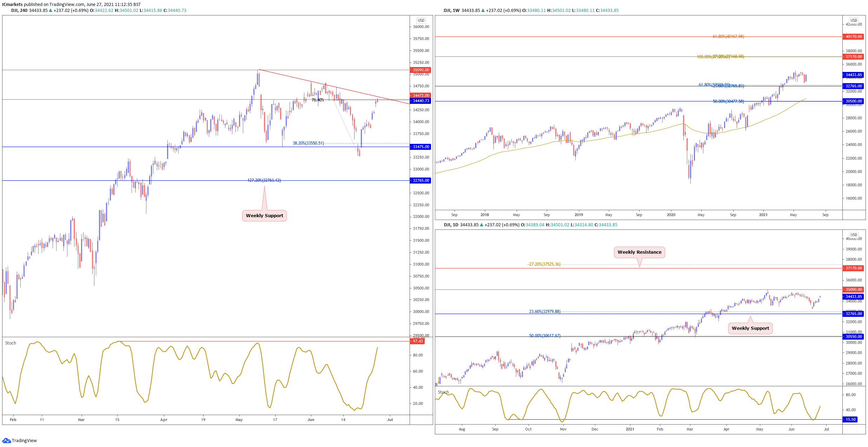The height and width of the screenshot is (447, 868).
Task: Click the 127.20%(32763.12) Fibonacci label
Action: (264, 180)
